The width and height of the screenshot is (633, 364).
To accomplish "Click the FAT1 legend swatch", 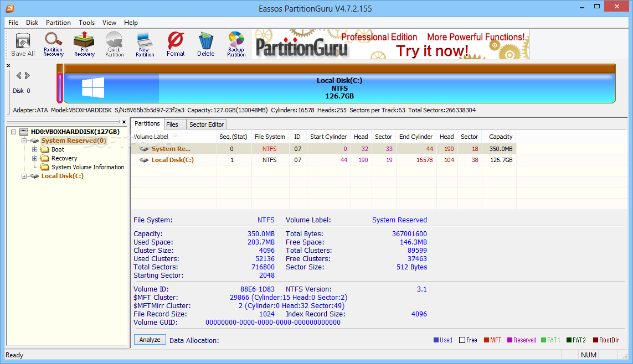I will (543, 340).
